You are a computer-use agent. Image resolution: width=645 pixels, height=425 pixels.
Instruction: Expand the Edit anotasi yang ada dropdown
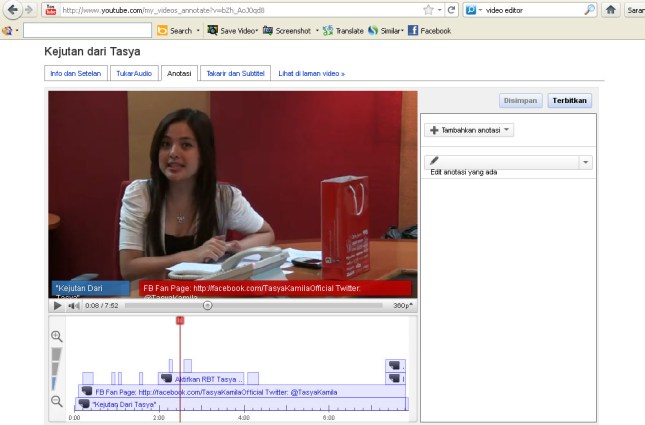(586, 162)
